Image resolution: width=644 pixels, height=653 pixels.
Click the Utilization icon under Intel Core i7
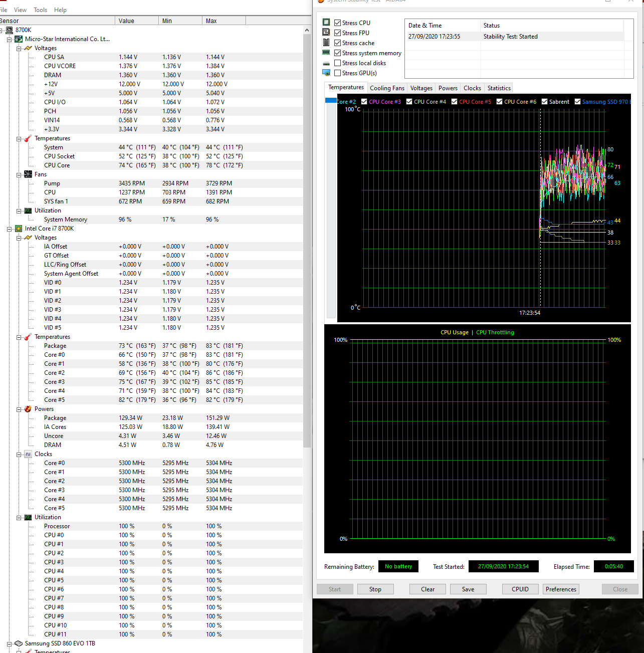pos(28,517)
